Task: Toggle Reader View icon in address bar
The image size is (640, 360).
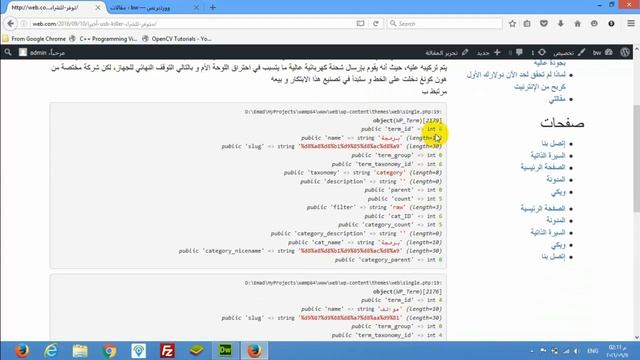Action: pyautogui.click(x=360, y=24)
